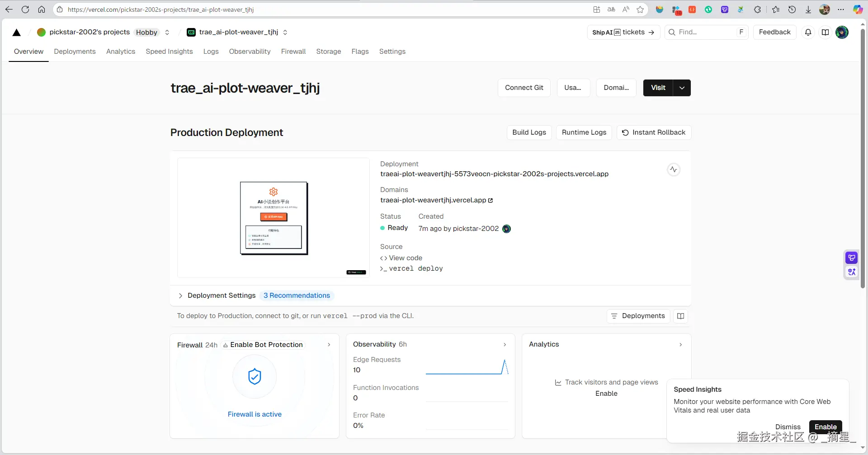Switch to the Overview tab
868x455 pixels.
point(28,52)
